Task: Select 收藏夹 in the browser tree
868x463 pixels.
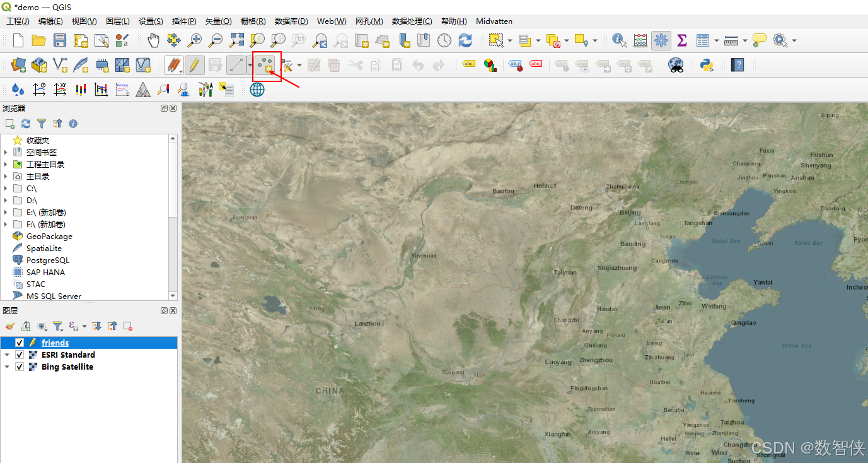Action: pos(38,140)
